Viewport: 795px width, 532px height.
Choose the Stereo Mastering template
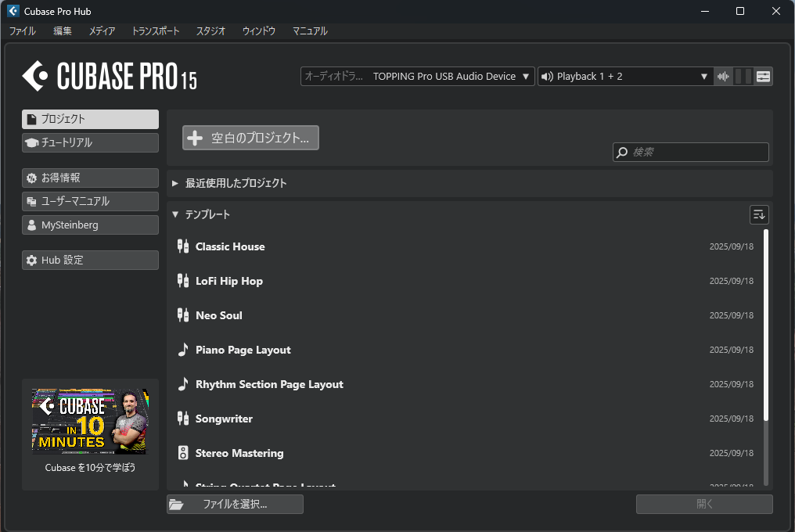pos(239,453)
